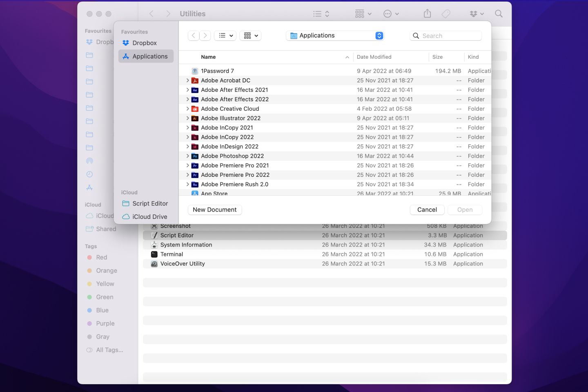Expand the Adobe Illustrator 2022 folder

187,118
